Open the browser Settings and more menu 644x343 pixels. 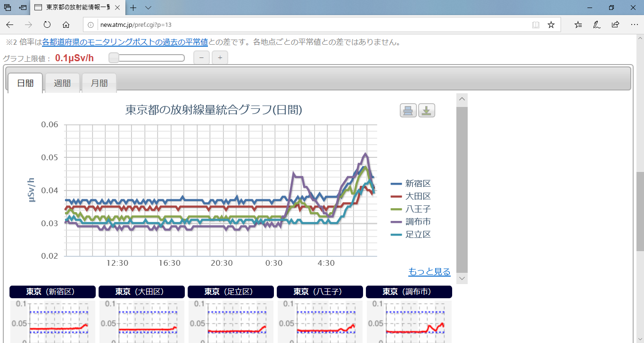634,24
